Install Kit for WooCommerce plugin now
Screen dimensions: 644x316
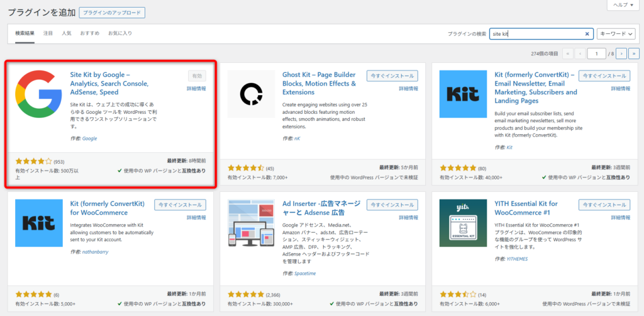pos(180,205)
